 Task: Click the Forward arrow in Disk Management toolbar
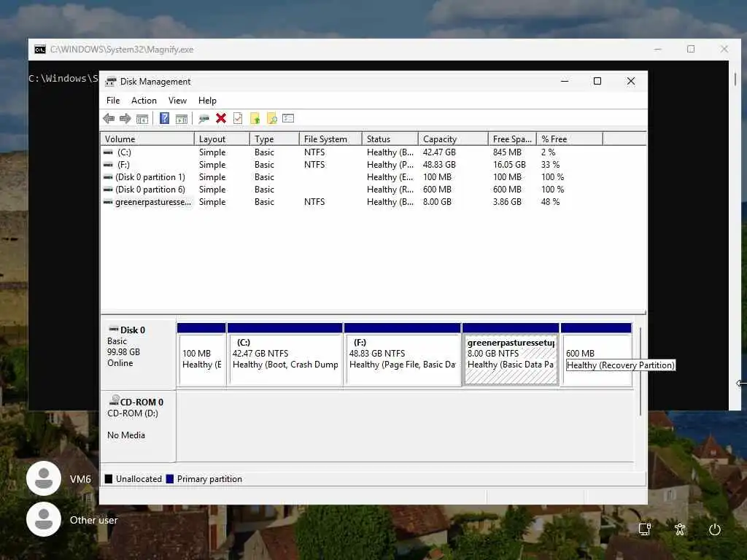pos(125,119)
